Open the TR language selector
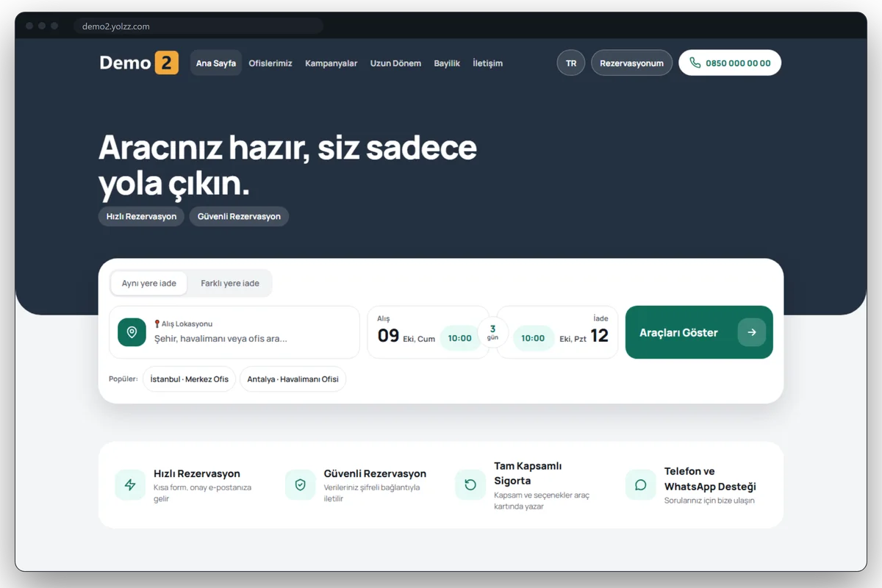This screenshot has height=588, width=882. pos(571,63)
